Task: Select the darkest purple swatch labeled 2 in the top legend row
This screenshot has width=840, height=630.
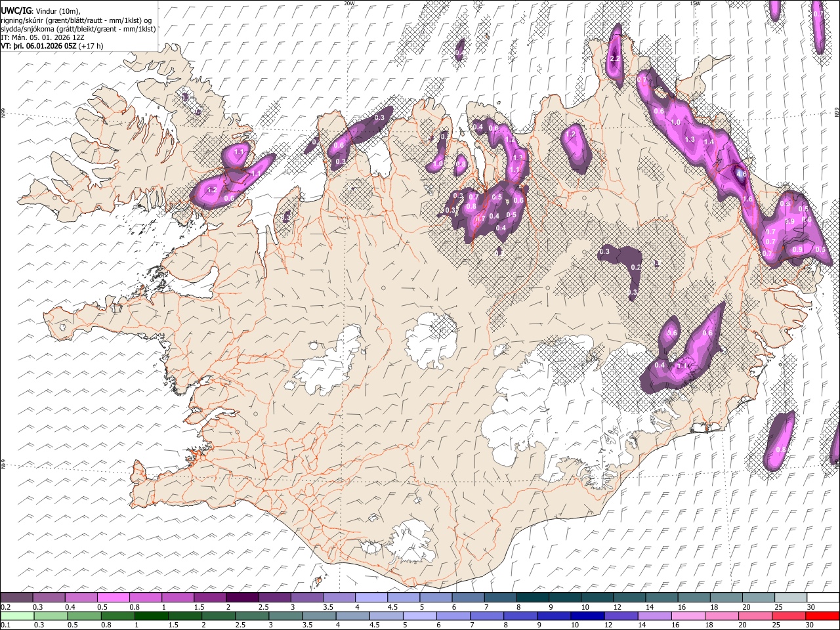Action: pos(242,598)
